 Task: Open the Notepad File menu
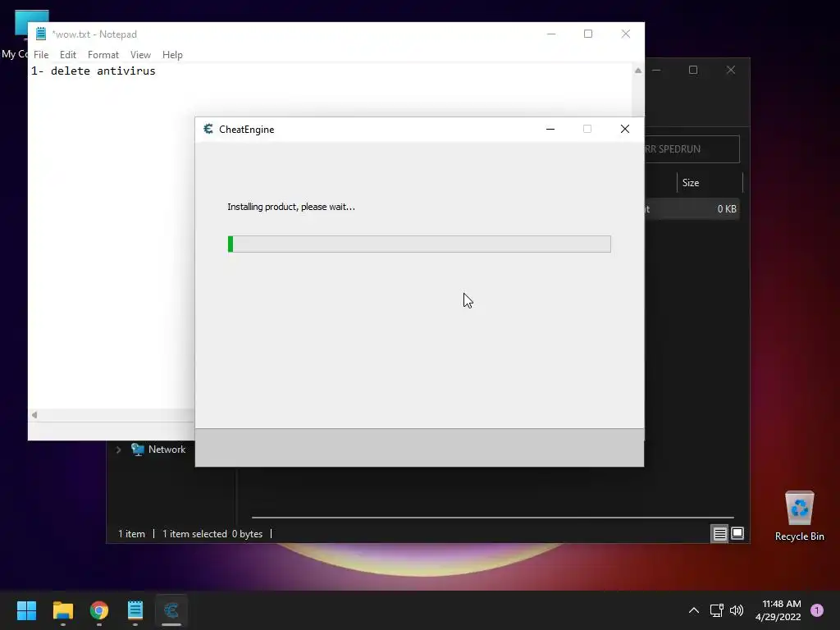click(x=41, y=55)
